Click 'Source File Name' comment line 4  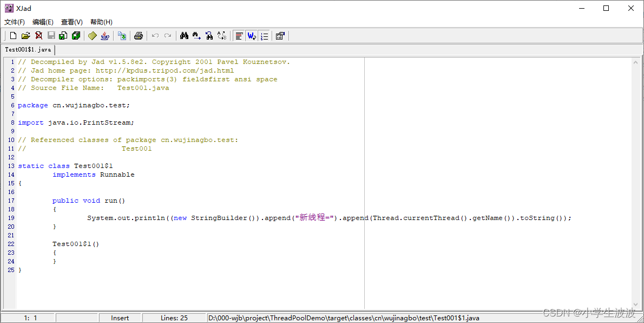[94, 88]
